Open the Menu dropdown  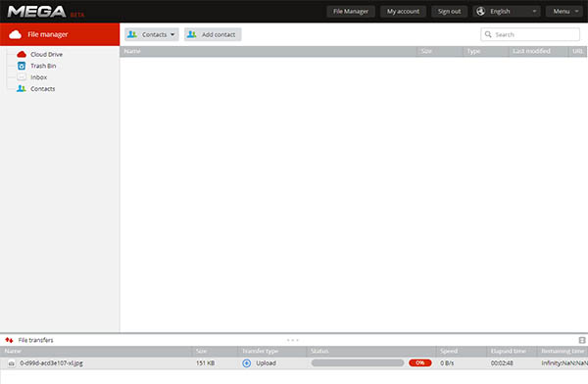pos(564,11)
